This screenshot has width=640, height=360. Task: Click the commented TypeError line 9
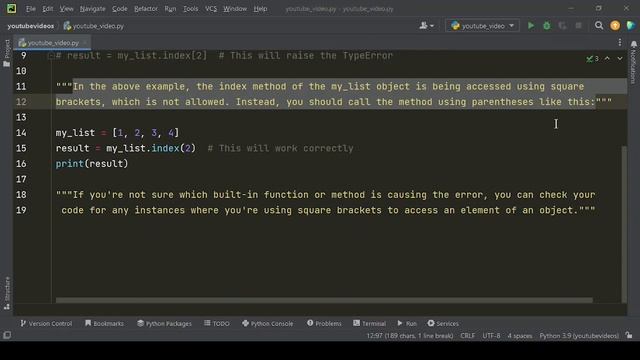coord(224,56)
